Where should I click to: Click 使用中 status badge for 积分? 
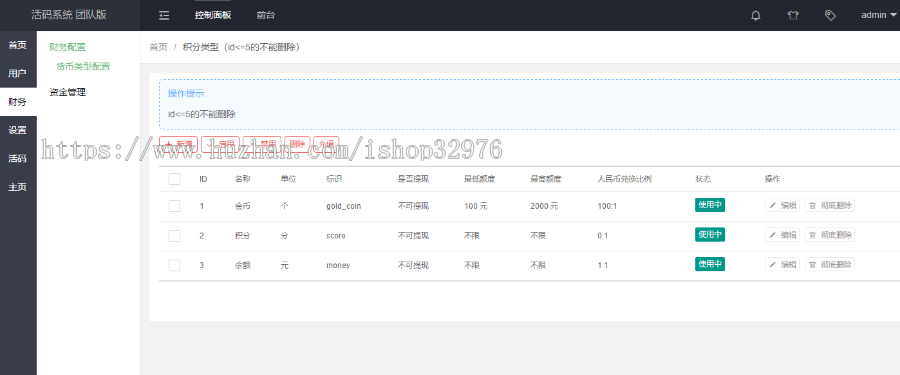pyautogui.click(x=709, y=234)
